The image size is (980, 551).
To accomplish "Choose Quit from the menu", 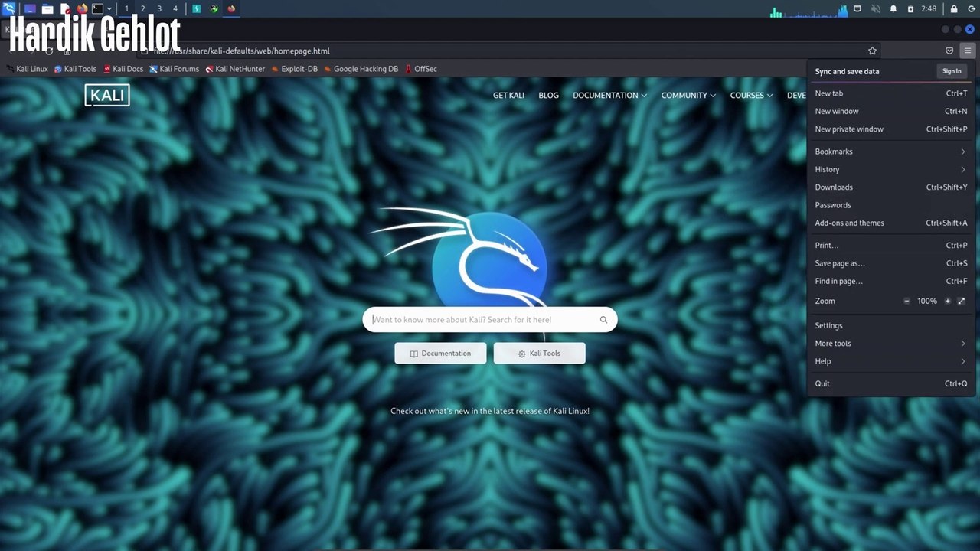I will pos(891,384).
